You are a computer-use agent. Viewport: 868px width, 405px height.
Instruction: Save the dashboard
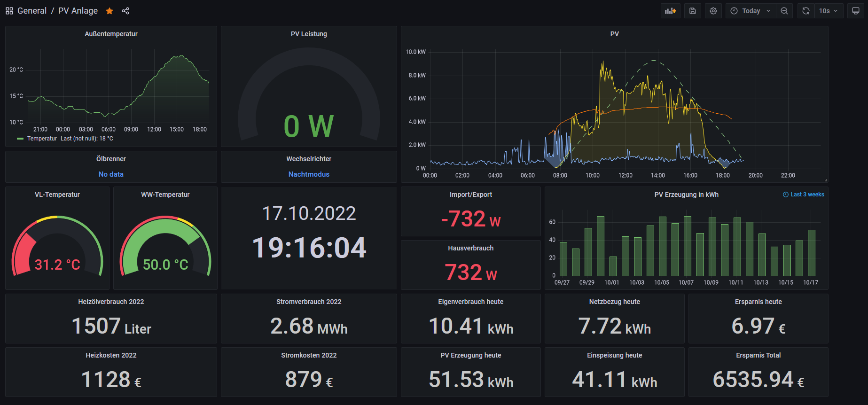pos(693,11)
